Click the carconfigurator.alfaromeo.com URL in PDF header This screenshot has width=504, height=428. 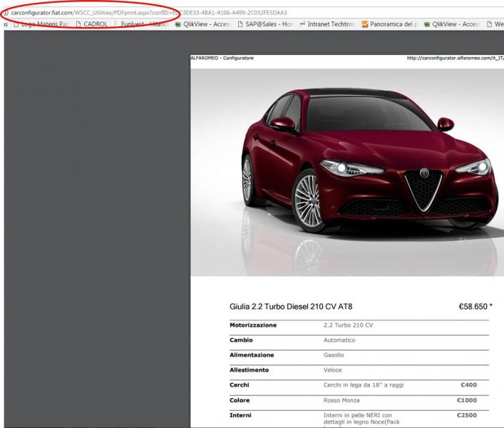pyautogui.click(x=455, y=58)
